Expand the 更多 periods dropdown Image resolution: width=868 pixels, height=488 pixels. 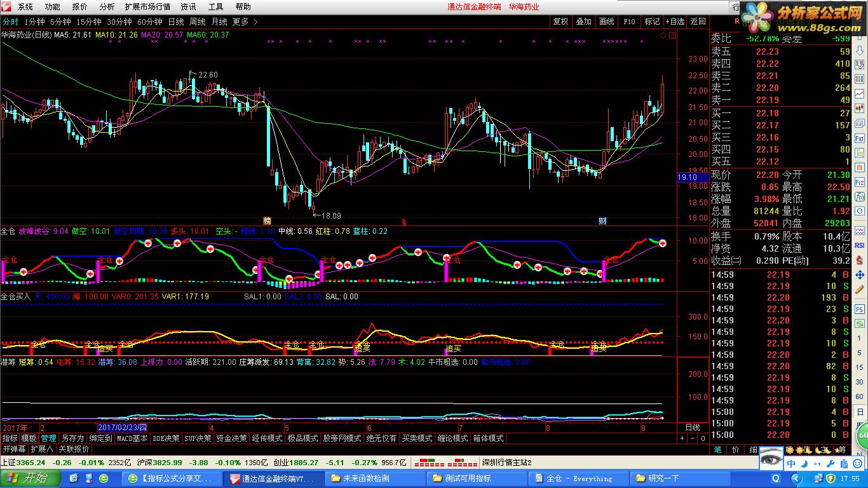245,22
